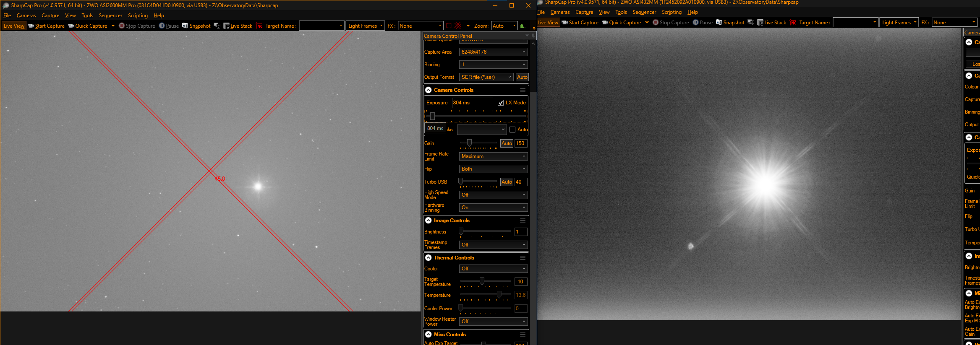This screenshot has width=980, height=345.
Task: Click the red NC icon in left toolbar
Action: click(x=259, y=26)
